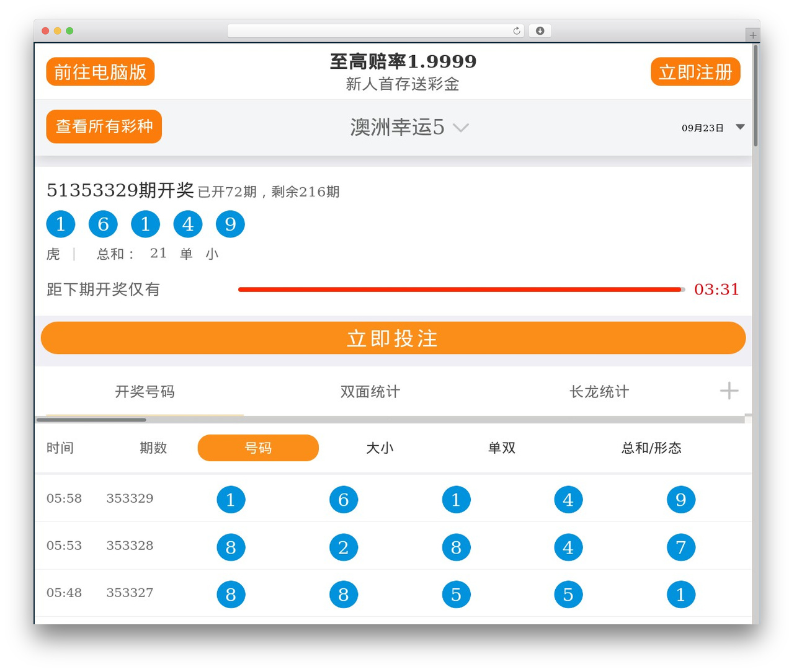Click ball 7 in row 353328
The width and height of the screenshot is (794, 672).
[681, 547]
